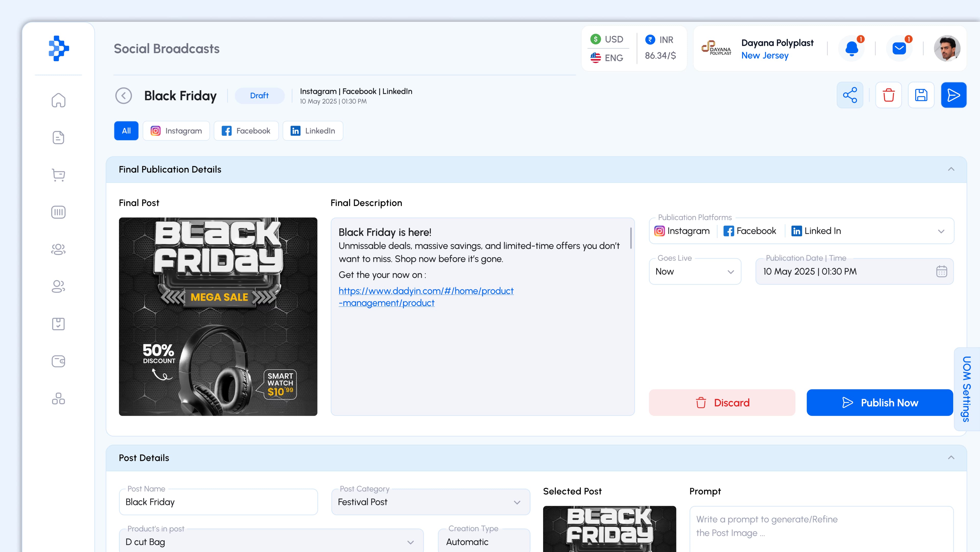Open the two-user contacts icon in sidebar
This screenshot has width=980, height=552.
click(58, 286)
